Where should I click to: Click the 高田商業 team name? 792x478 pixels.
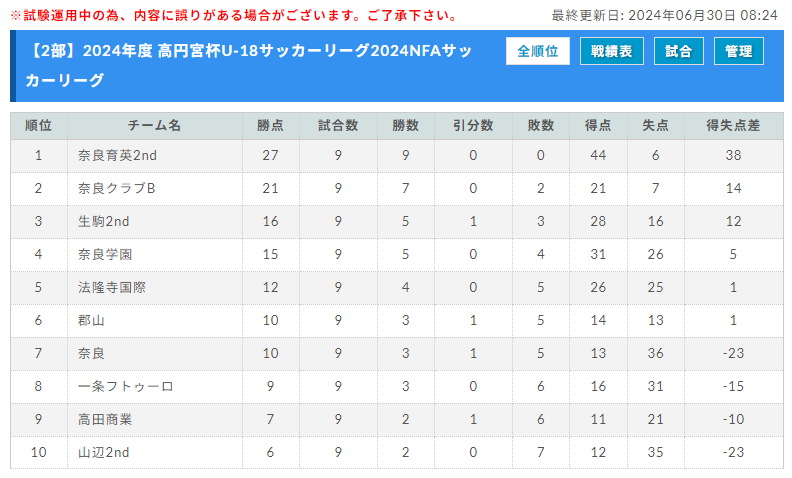(x=105, y=419)
